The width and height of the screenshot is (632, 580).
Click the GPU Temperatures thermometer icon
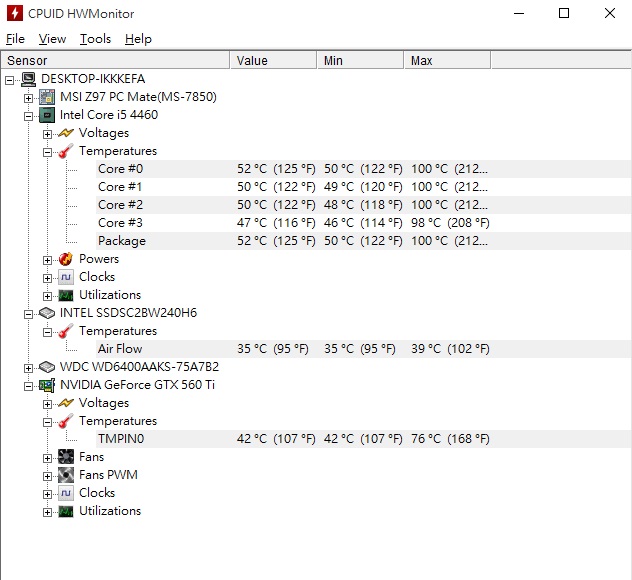pyautogui.click(x=66, y=421)
